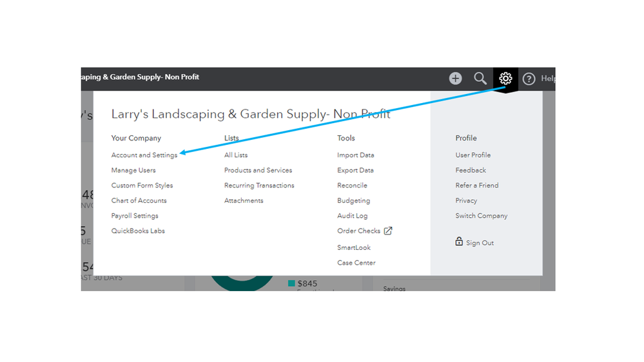Click the lock icon beside Sign Out

click(x=459, y=242)
